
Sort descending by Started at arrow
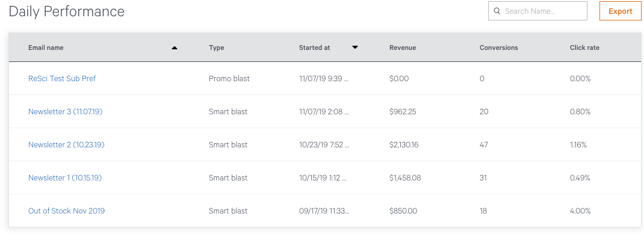pos(355,48)
